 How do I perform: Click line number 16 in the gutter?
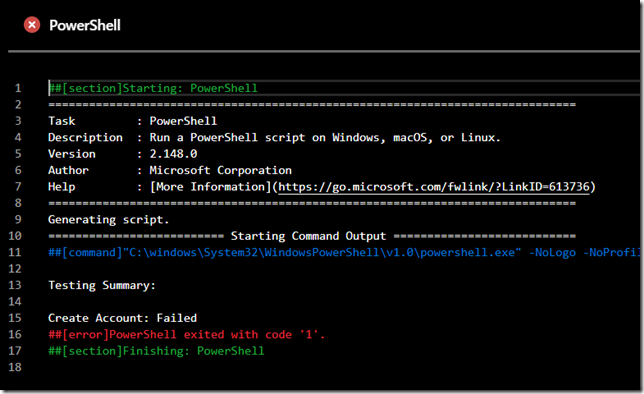15,334
